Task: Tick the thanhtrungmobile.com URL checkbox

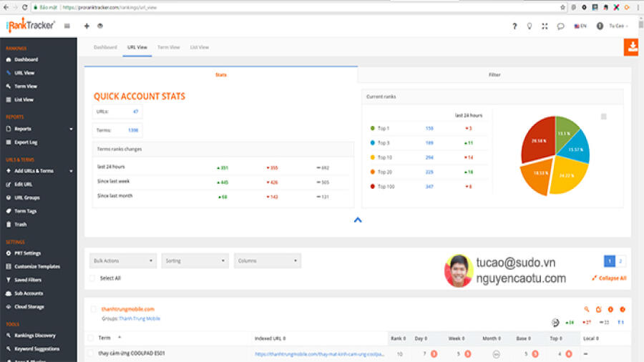Action: point(93,309)
